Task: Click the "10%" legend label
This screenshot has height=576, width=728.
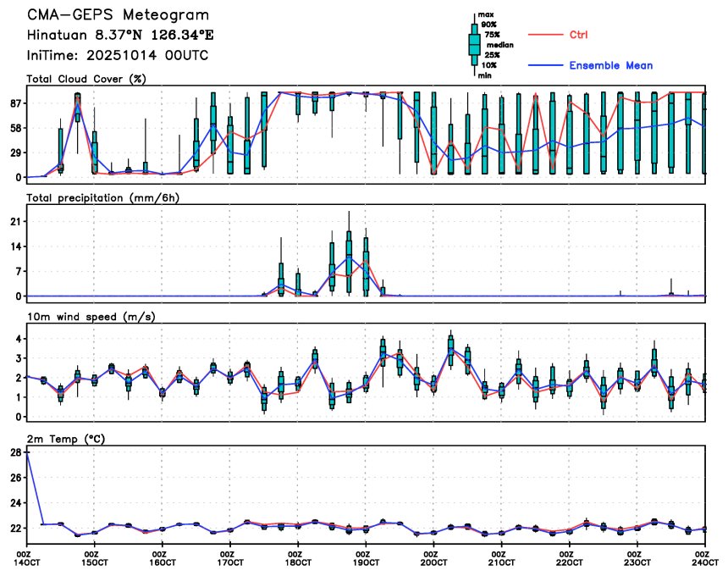Action: tap(488, 65)
